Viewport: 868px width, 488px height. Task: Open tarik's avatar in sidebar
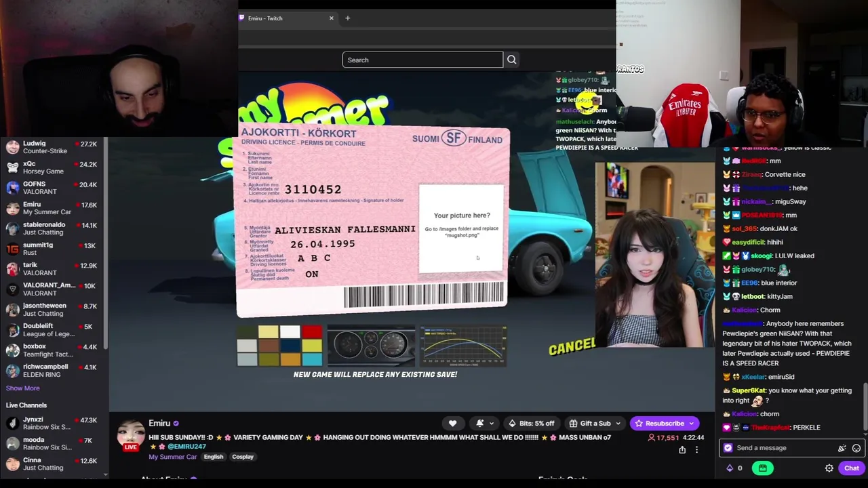point(12,269)
